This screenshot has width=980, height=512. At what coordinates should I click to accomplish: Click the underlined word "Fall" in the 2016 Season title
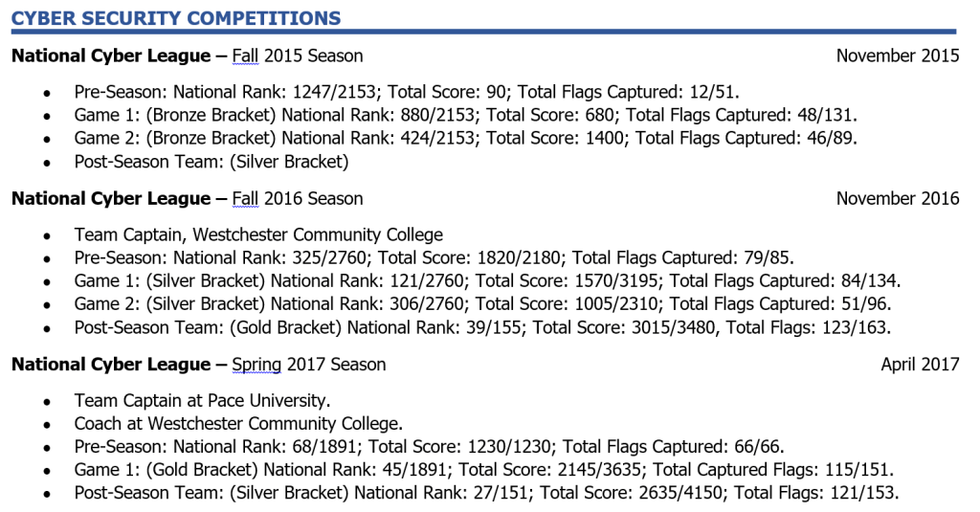click(245, 199)
